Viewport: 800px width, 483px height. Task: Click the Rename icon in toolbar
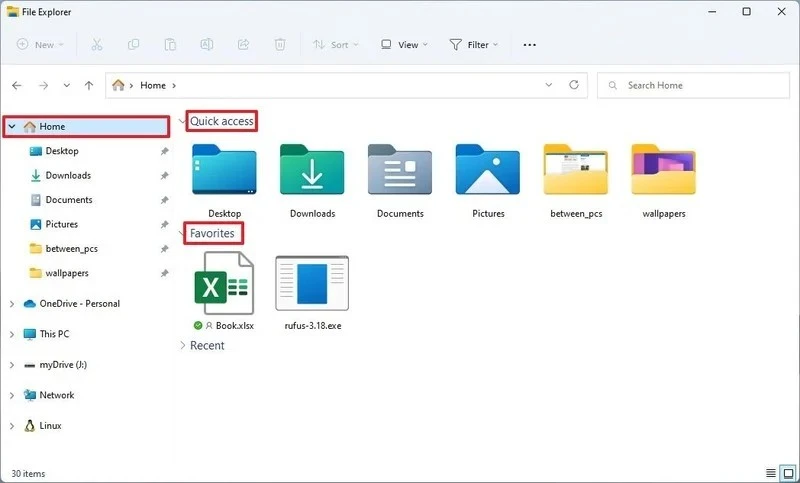(207, 45)
